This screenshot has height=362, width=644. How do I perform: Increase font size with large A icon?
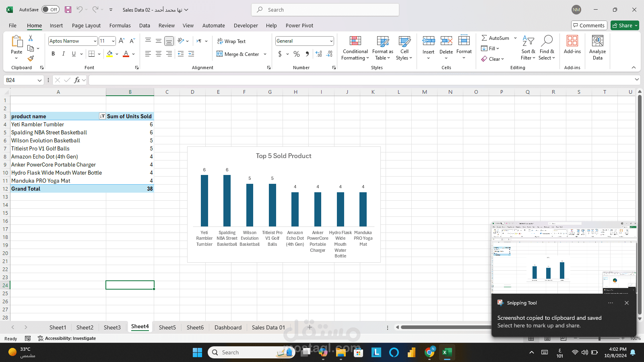point(122,41)
